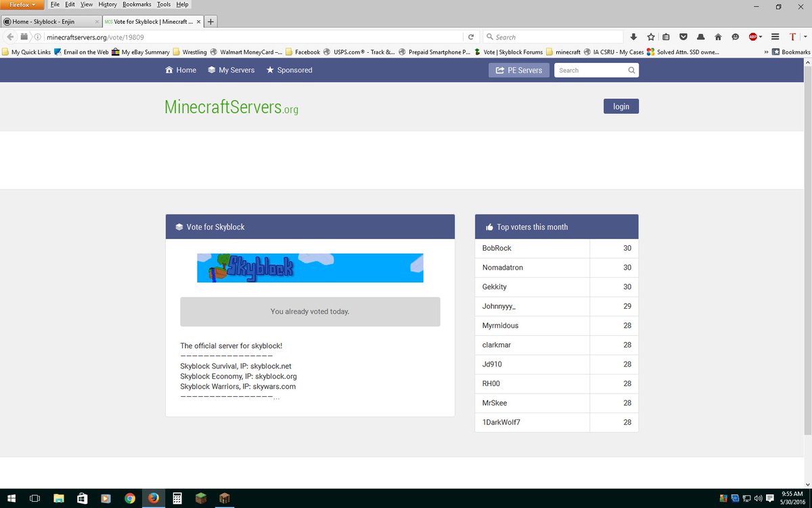812x508 pixels.
Task: Open the Edit menu
Action: point(70,4)
